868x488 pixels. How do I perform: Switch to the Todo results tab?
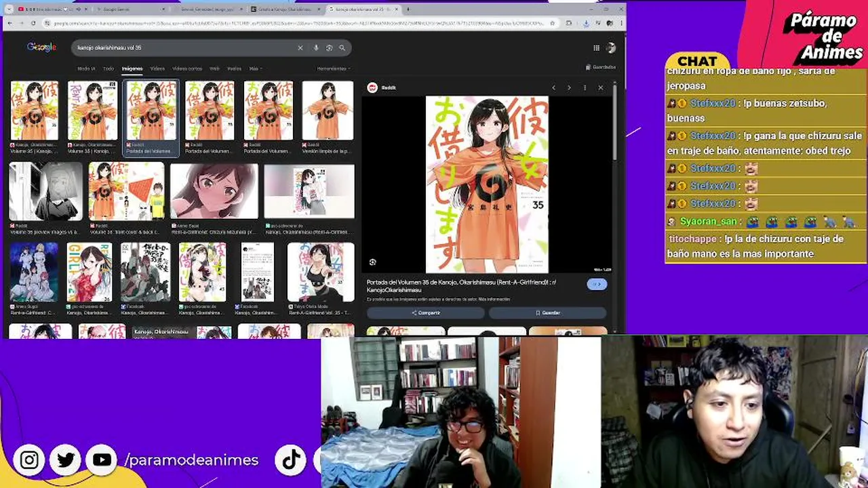tap(108, 68)
